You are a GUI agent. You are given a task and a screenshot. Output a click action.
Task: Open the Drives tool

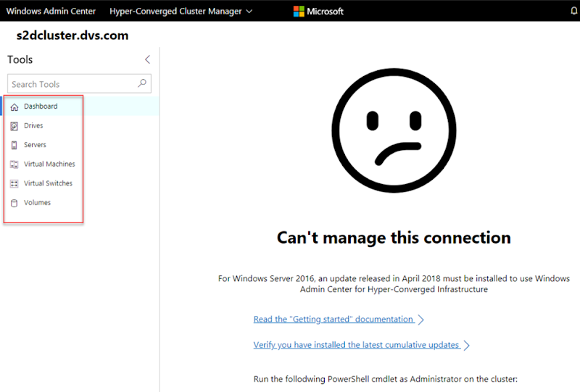pos(80,125)
